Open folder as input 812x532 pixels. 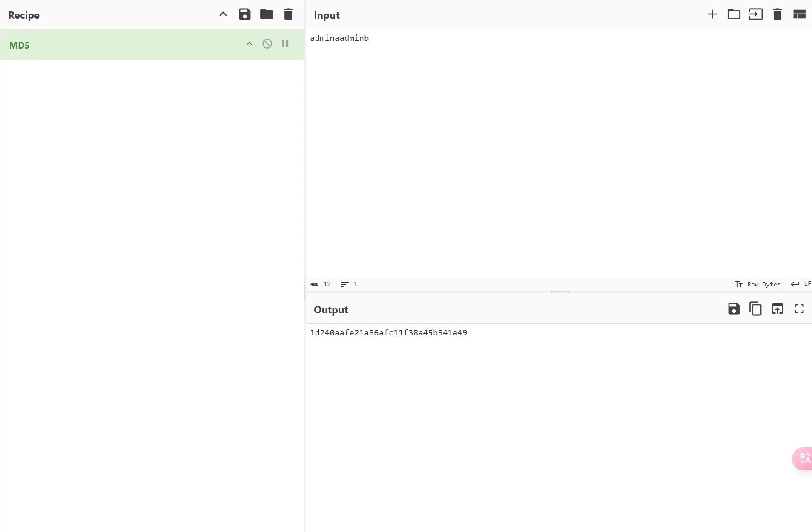pos(734,14)
